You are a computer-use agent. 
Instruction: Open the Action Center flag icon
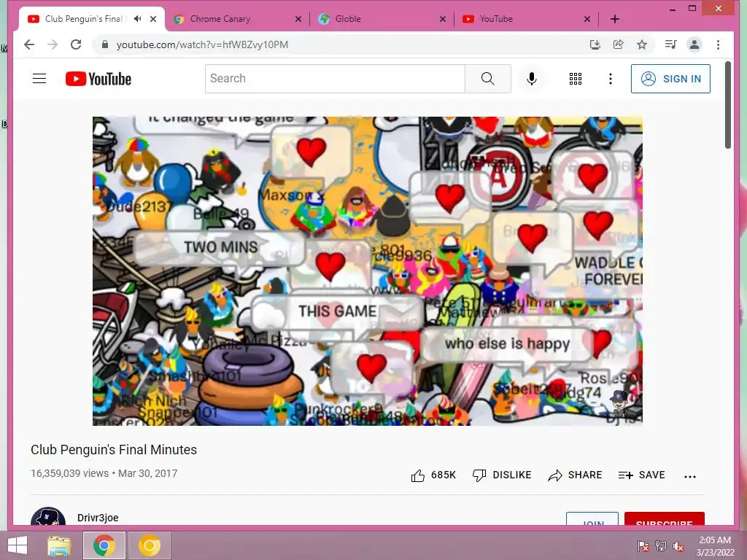[x=643, y=546]
